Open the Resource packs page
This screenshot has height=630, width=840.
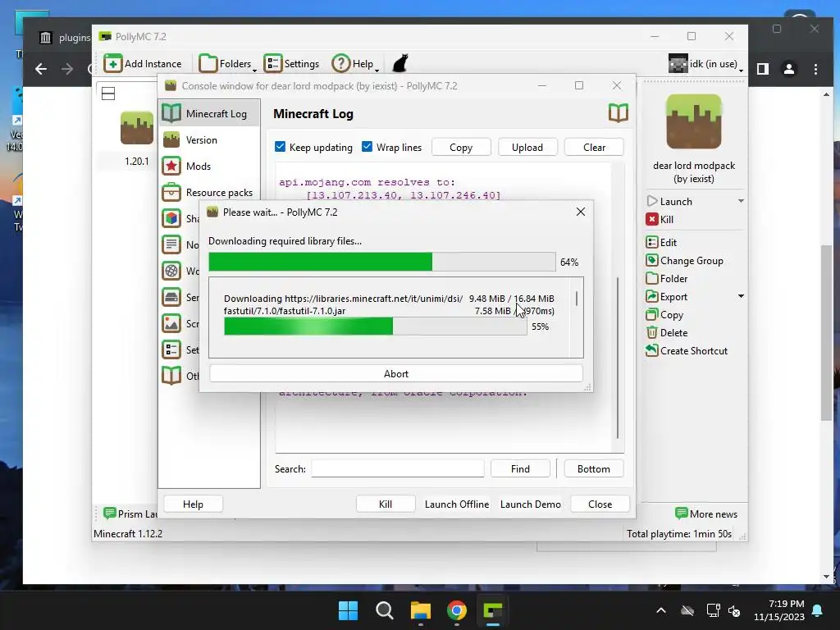pyautogui.click(x=209, y=192)
